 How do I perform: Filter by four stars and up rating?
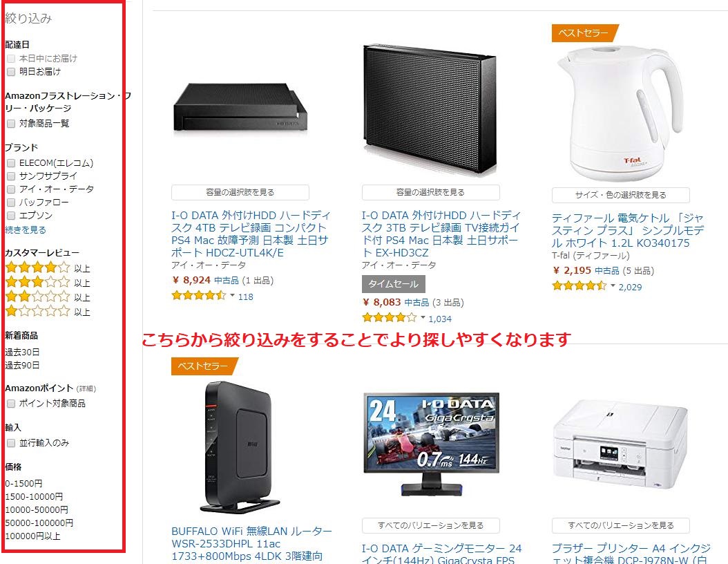tap(48, 267)
